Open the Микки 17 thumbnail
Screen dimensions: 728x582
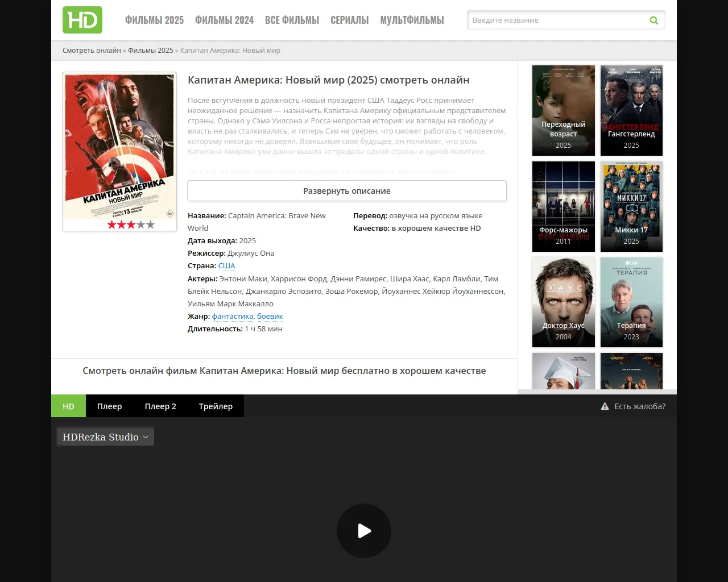click(x=631, y=206)
